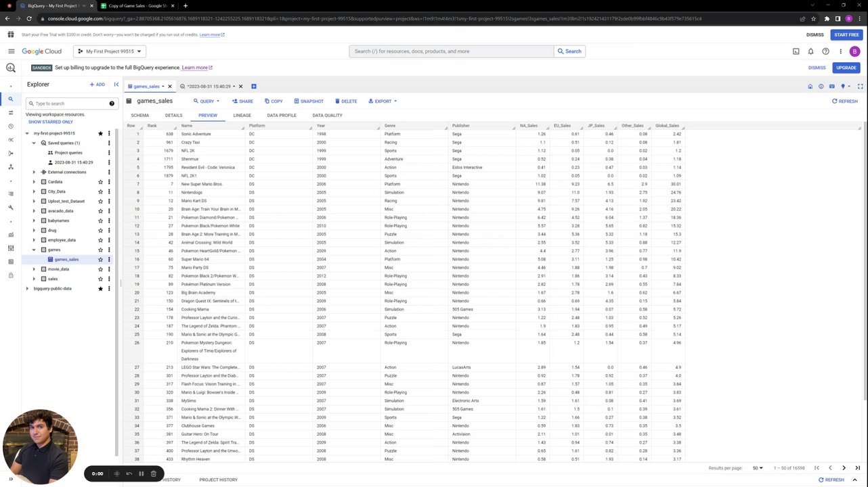
Task: Star the Cardata dataset
Action: 100,182
